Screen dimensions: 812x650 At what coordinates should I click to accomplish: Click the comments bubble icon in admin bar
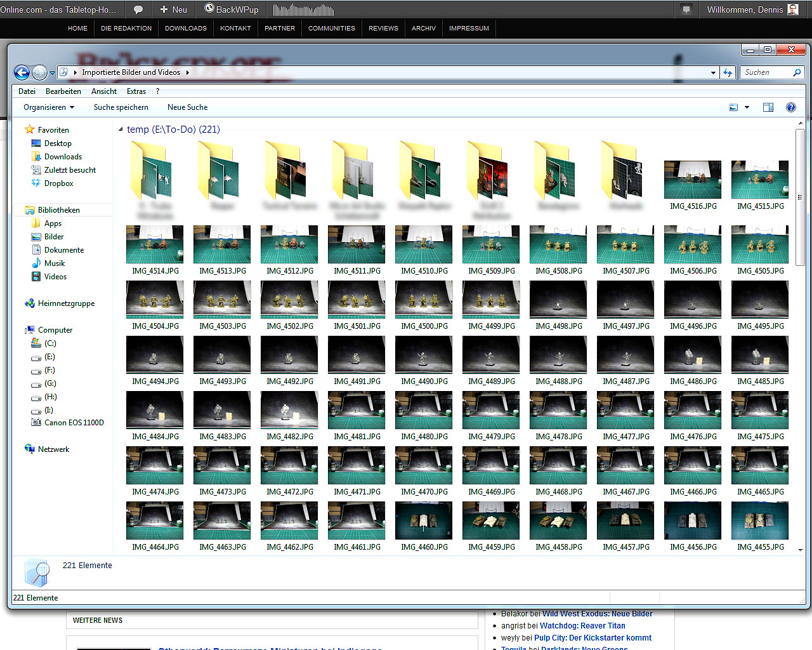pos(138,10)
